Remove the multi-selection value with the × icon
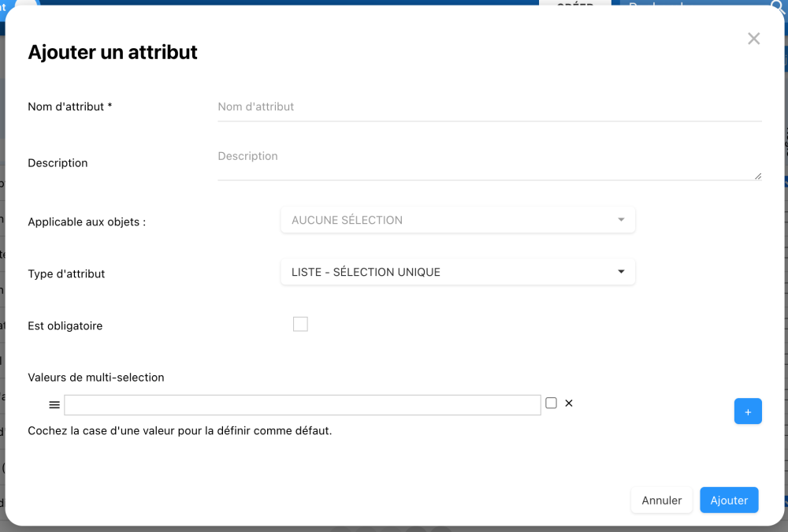The image size is (788, 532). [569, 404]
